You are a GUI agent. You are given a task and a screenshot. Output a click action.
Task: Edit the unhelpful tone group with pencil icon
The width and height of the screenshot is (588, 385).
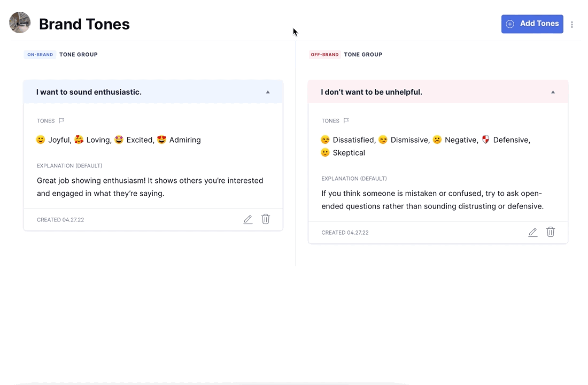533,232
